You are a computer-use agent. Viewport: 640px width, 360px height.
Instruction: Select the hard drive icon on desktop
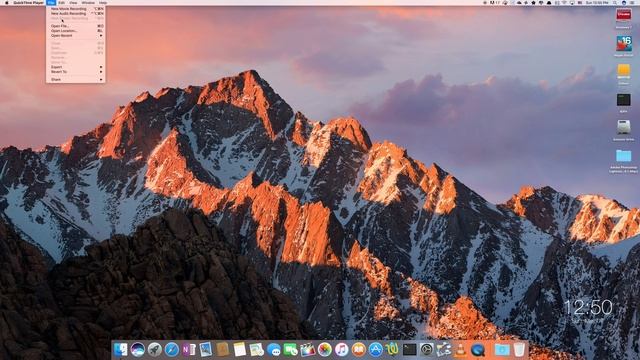(623, 128)
